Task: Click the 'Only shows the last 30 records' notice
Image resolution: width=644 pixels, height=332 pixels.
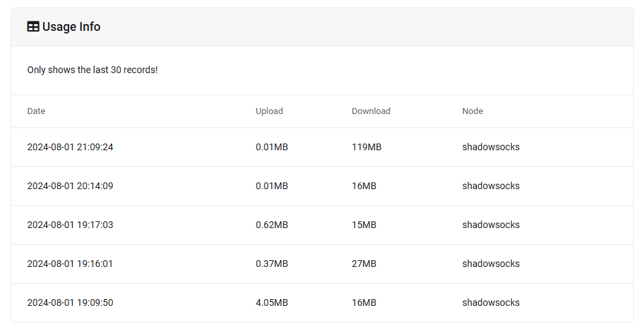Action: pyautogui.click(x=92, y=70)
